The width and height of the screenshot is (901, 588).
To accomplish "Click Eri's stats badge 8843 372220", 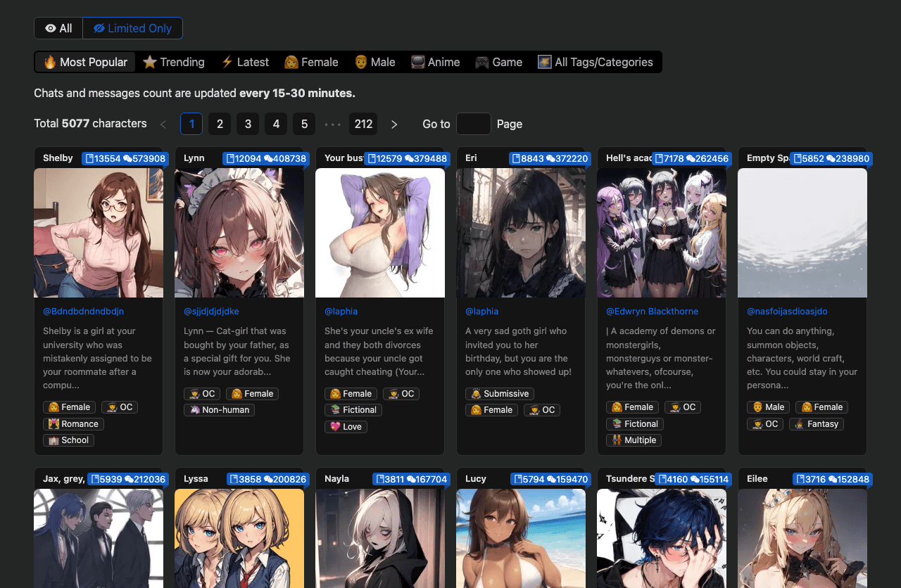I will (x=550, y=159).
